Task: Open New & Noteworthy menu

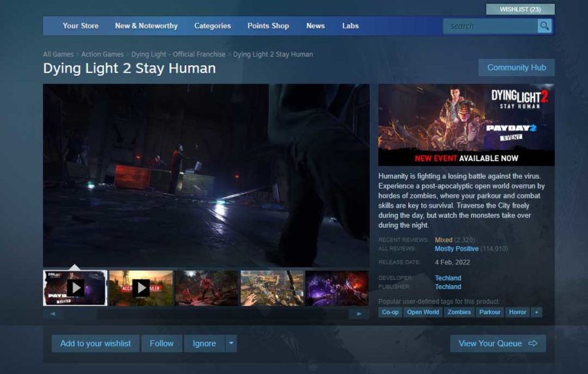Action: [146, 26]
